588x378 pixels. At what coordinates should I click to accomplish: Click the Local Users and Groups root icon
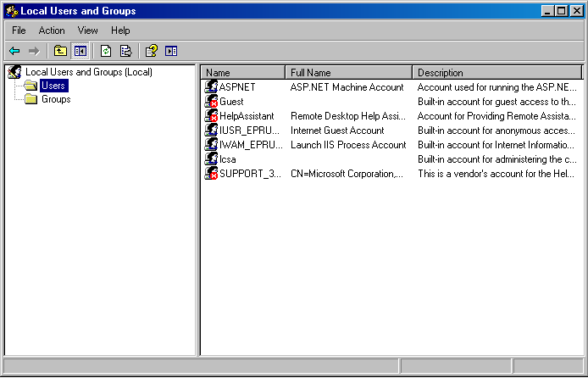tap(15, 72)
